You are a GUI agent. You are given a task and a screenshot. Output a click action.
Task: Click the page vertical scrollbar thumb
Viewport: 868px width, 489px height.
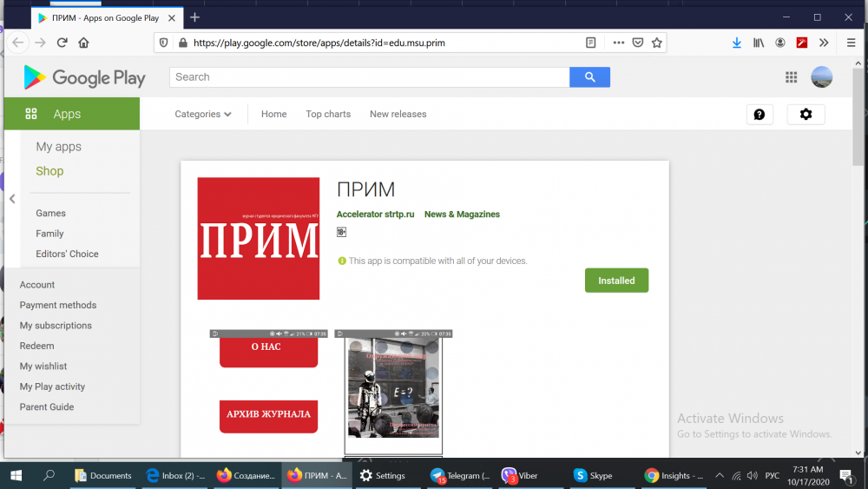click(x=858, y=116)
